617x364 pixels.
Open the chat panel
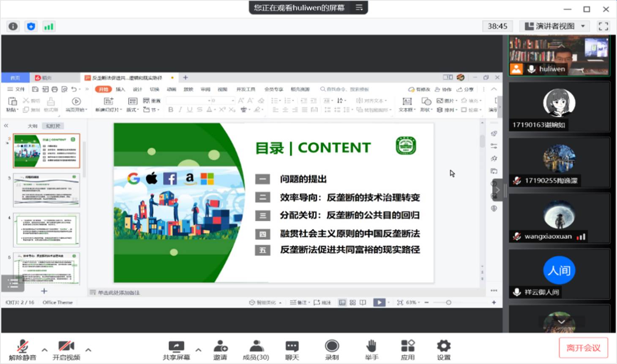click(292, 350)
